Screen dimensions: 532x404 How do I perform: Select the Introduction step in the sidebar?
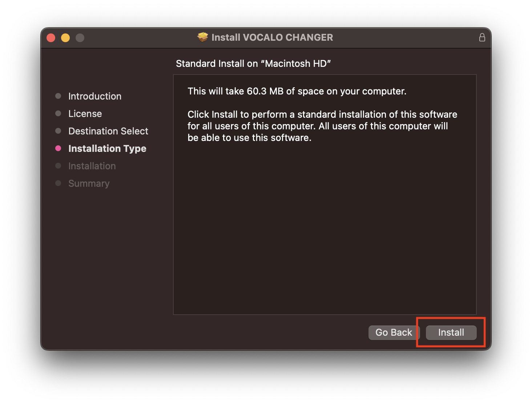pos(94,96)
